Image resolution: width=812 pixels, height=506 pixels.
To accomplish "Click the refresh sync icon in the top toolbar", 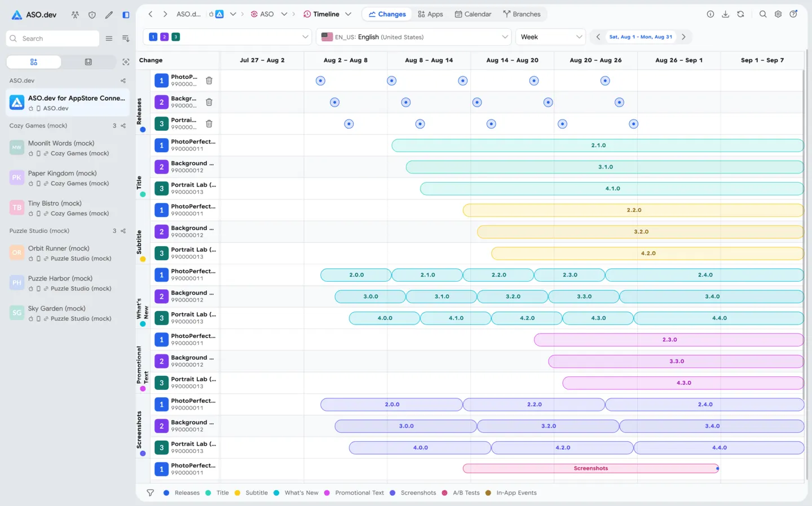I will [x=740, y=14].
